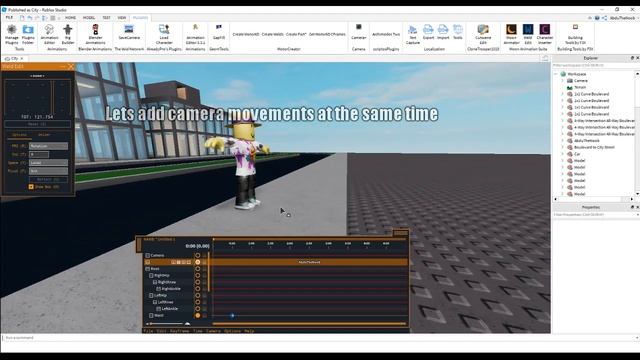The image size is (640, 360).
Task: Open the Rig Builder
Action: [x=68, y=34]
